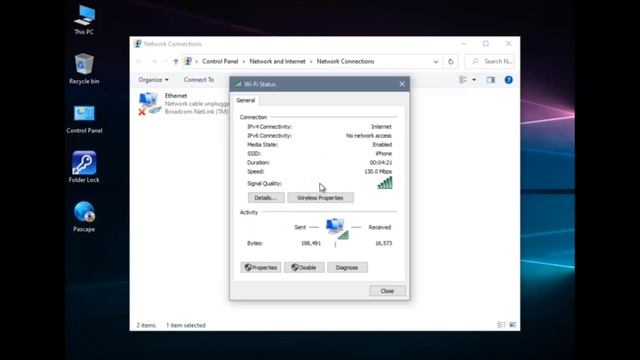Expand the address bar history dropdown
This screenshot has width=640, height=360.
click(x=436, y=62)
